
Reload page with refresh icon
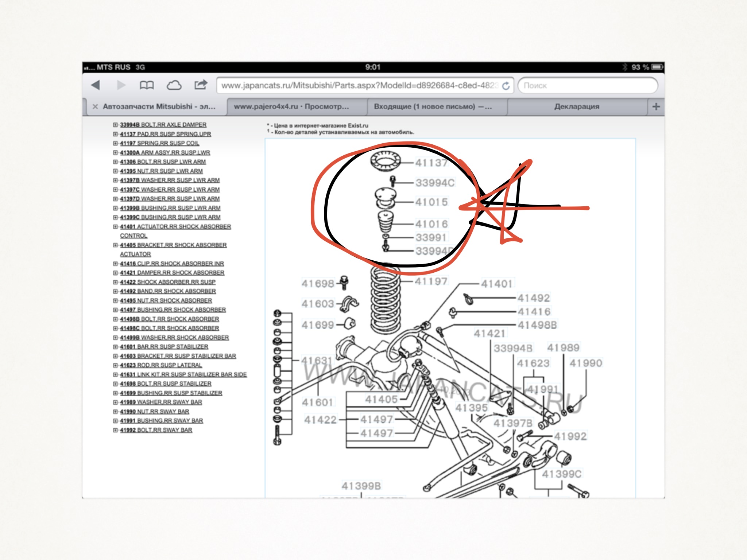click(506, 86)
